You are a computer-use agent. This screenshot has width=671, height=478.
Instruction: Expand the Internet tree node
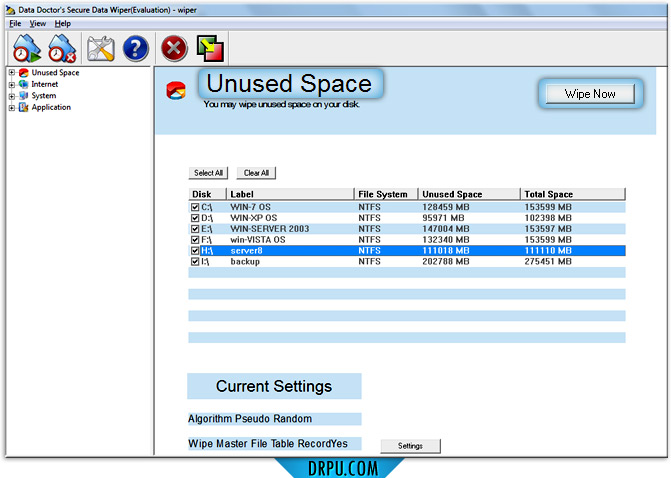point(12,85)
